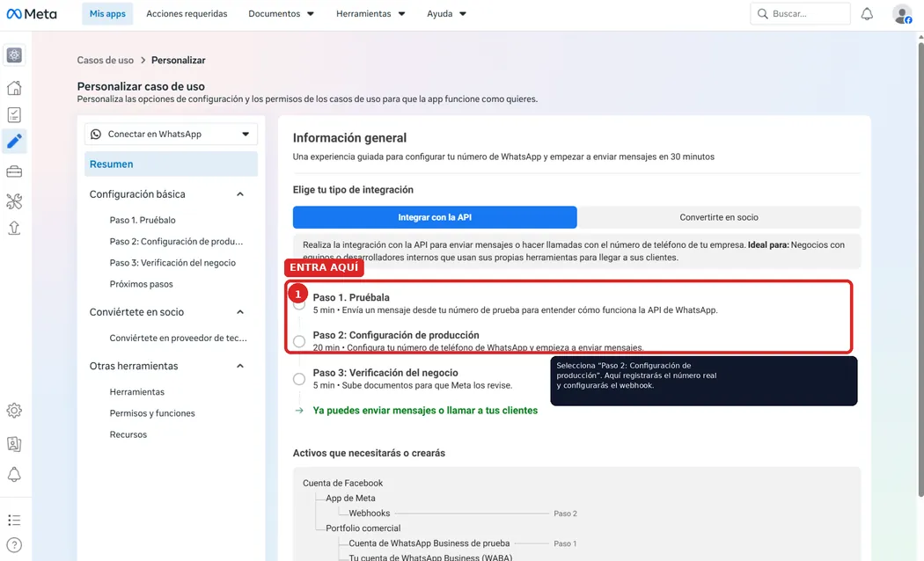Image resolution: width=924 pixels, height=561 pixels.
Task: Click the Casos de uso breadcrumb
Action: [x=106, y=60]
